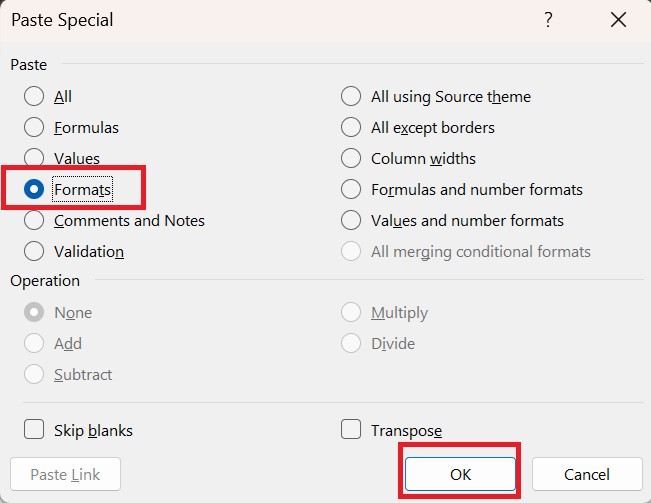Click the Paste Special title bar
651x503 pixels.
click(250, 20)
